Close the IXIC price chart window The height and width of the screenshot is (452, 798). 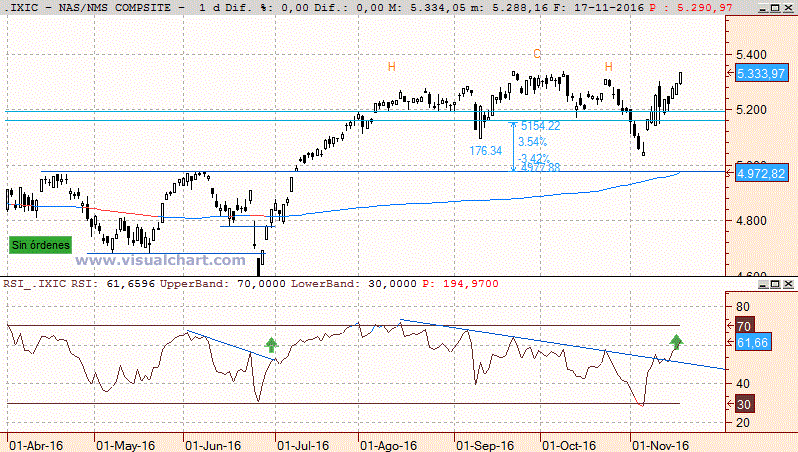788,8
